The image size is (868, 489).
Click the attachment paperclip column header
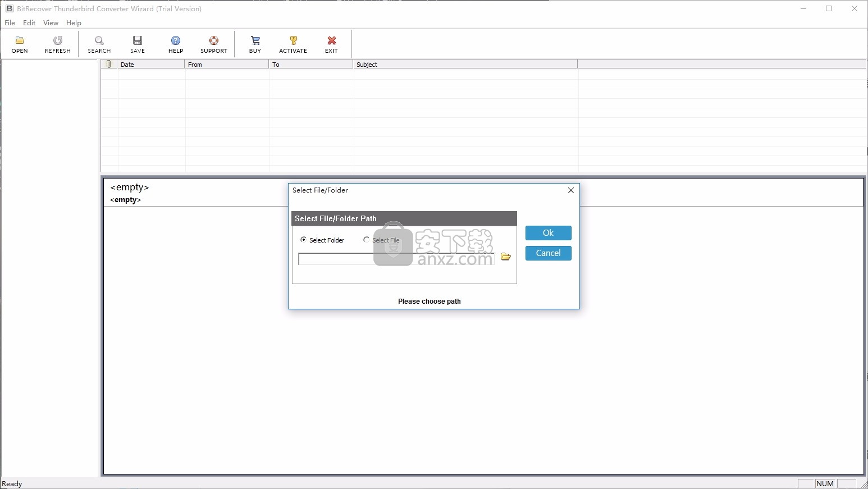(x=109, y=64)
